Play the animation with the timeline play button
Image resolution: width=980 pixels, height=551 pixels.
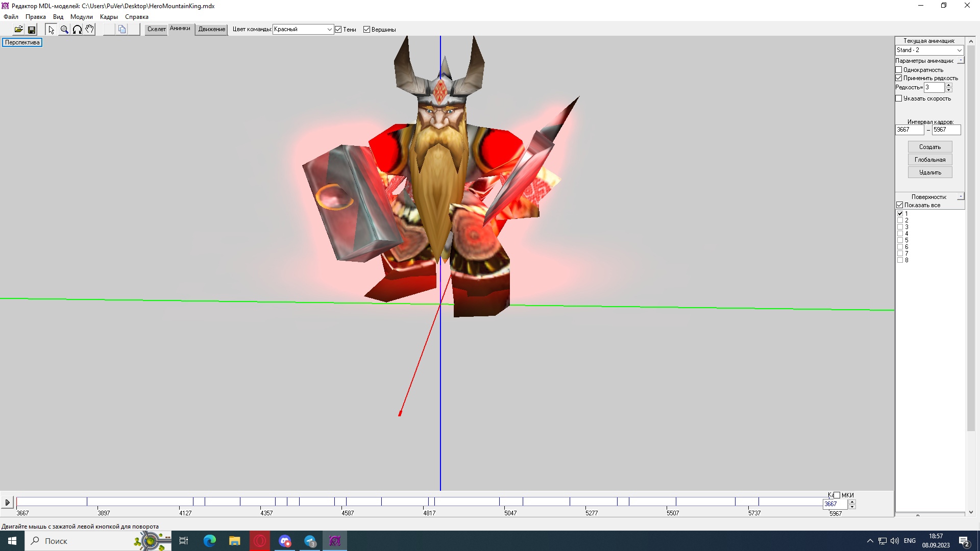click(7, 503)
